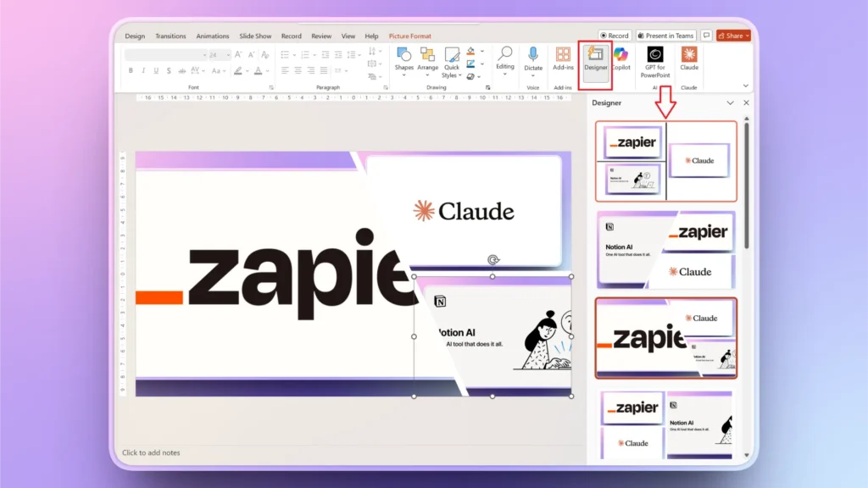The height and width of the screenshot is (488, 868).
Task: Switch to the Animations tab
Action: pos(213,36)
